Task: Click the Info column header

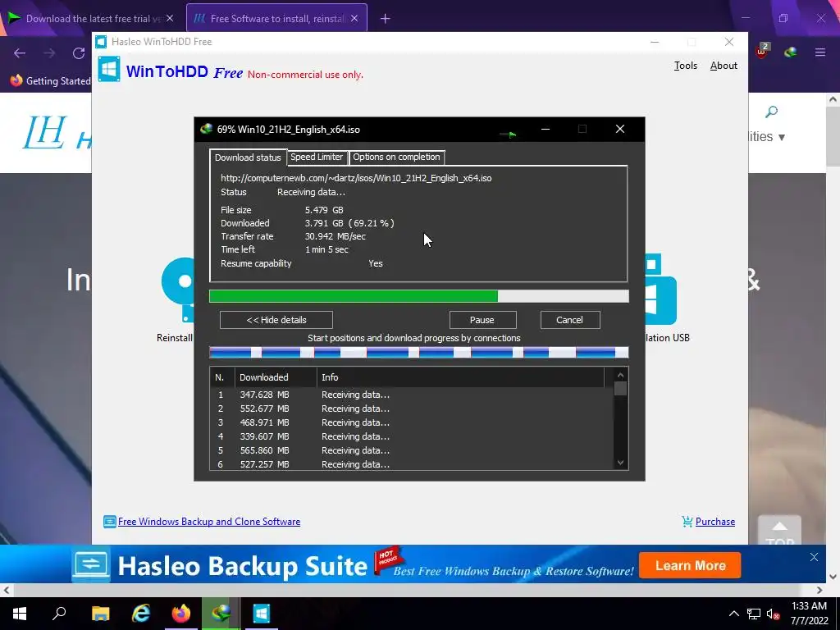Action: pyautogui.click(x=461, y=377)
